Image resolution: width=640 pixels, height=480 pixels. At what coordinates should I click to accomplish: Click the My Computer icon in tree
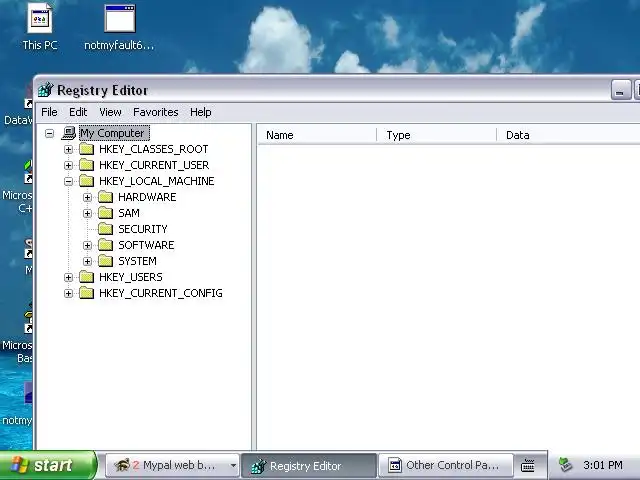tap(69, 133)
